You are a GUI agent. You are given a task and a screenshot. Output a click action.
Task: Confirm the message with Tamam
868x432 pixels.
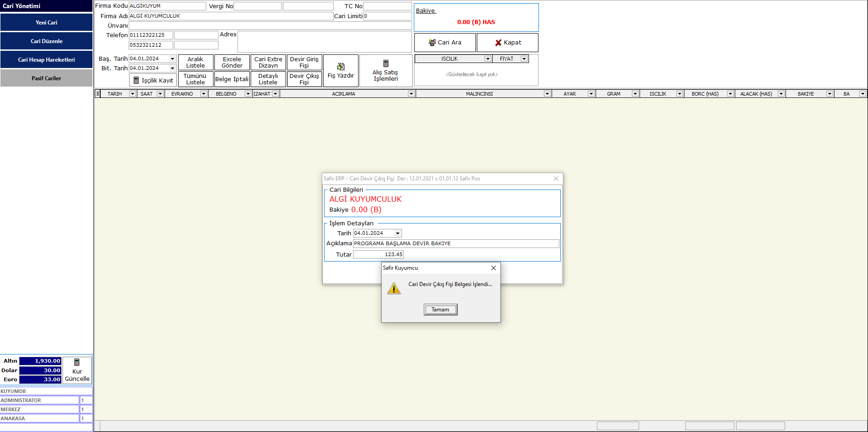pos(441,310)
